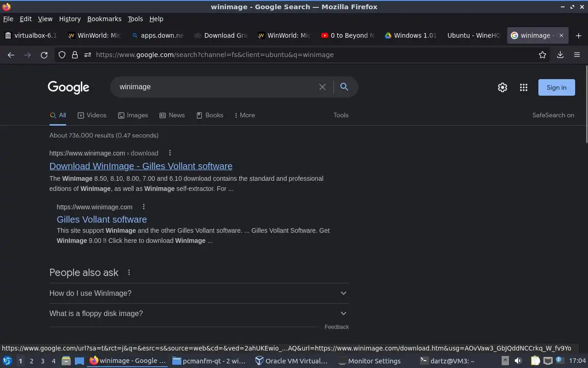
Task: Bookmark this page with the star icon
Action: [543, 55]
